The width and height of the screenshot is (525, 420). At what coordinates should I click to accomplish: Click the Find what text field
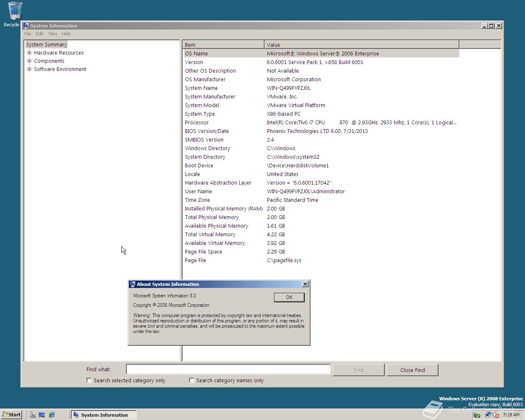pyautogui.click(x=228, y=369)
